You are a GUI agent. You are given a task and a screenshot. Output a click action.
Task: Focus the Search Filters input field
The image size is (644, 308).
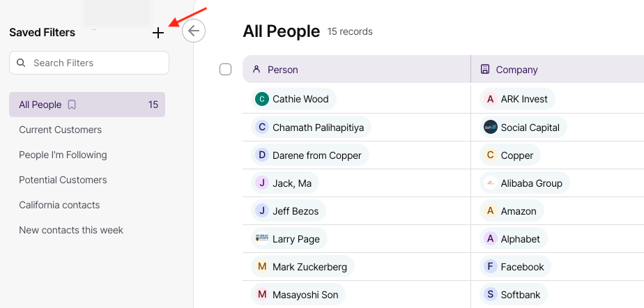pos(89,63)
